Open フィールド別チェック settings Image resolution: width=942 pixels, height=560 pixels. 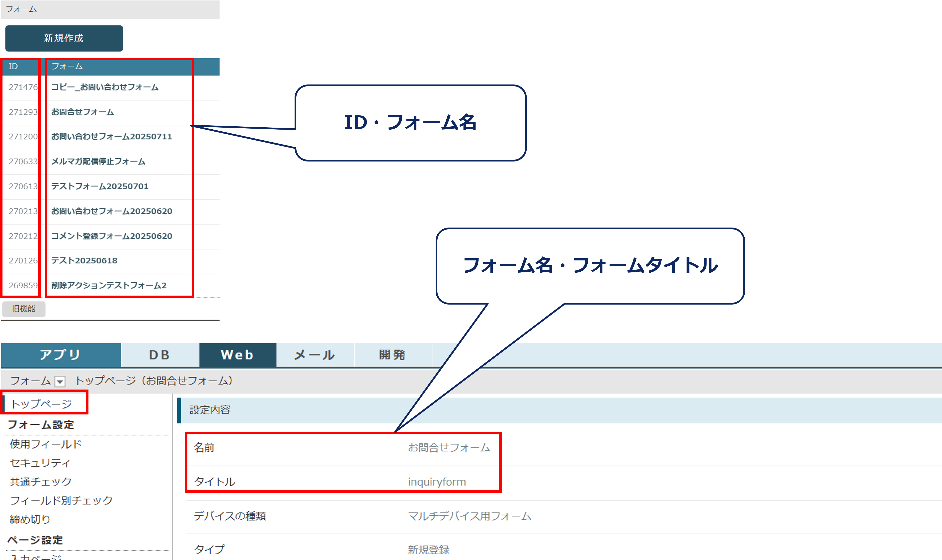(62, 501)
